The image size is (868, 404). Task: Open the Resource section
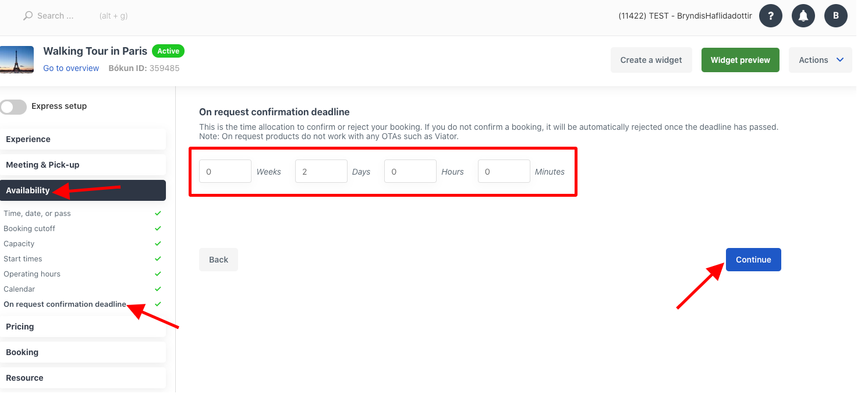[83, 378]
